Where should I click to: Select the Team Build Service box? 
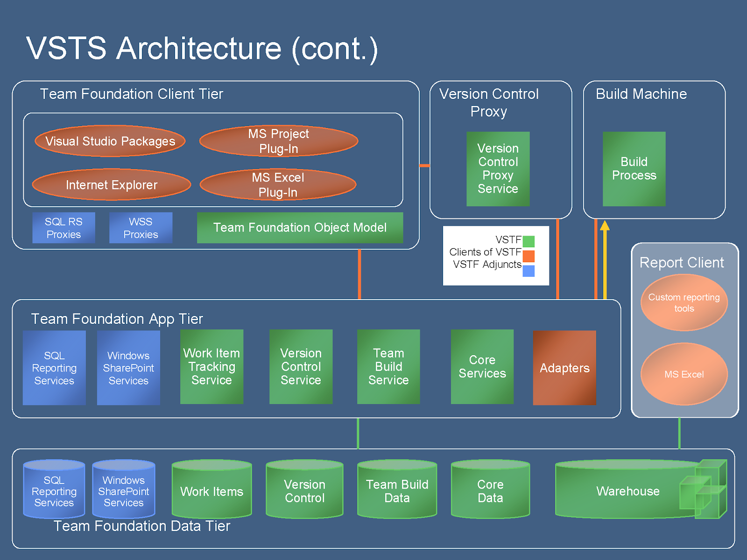[x=388, y=367]
